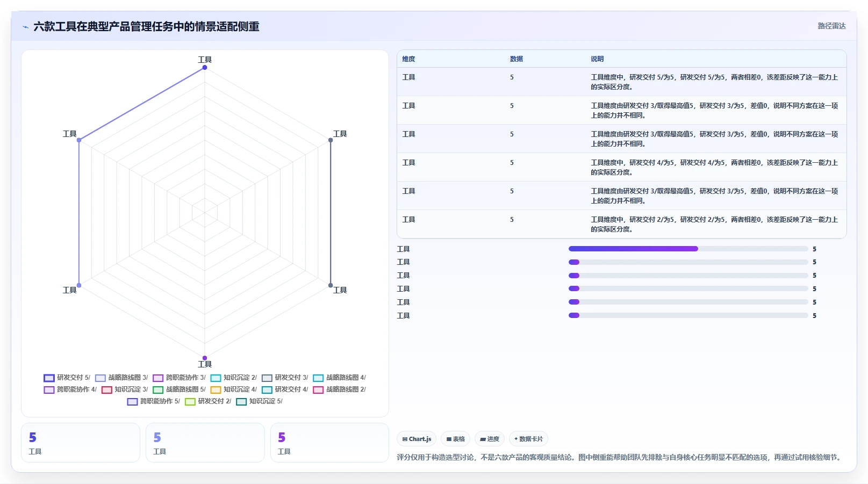Click the teal swatch for 研发交付 4/

point(267,390)
